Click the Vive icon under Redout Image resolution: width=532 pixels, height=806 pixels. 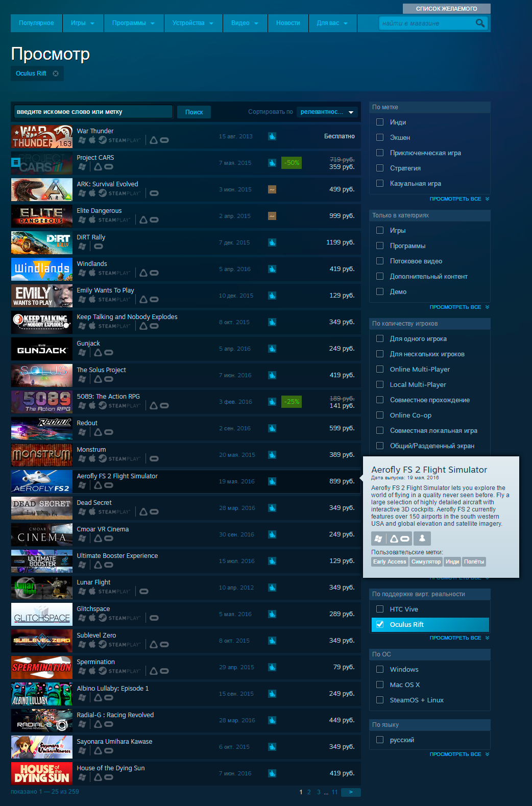[98, 432]
